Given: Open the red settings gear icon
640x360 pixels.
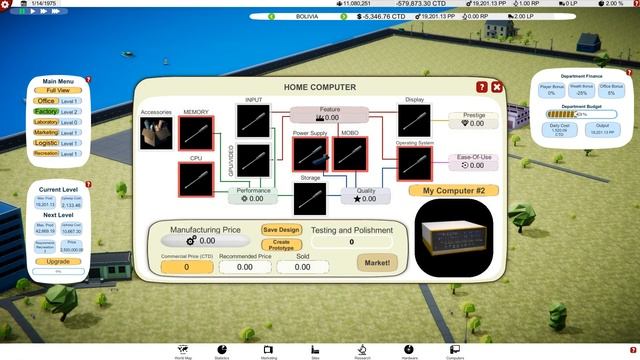Looking at the screenshot, I should click(x=5, y=4).
